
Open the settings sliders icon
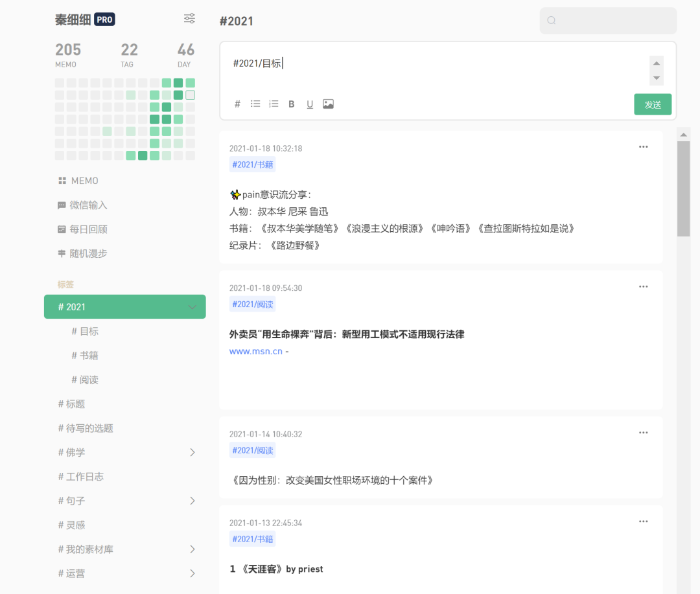[189, 18]
